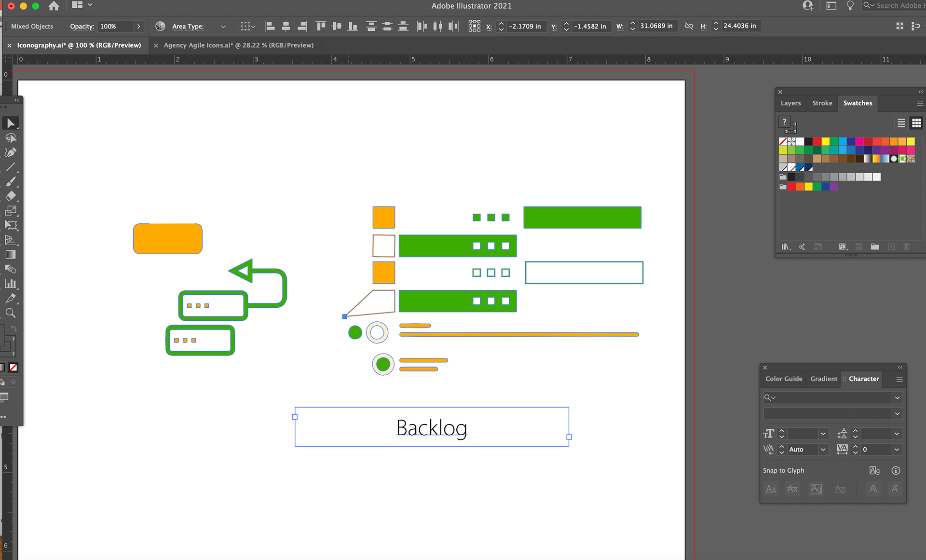
Task: Open font style dropdown in Character panel
Action: click(x=897, y=413)
